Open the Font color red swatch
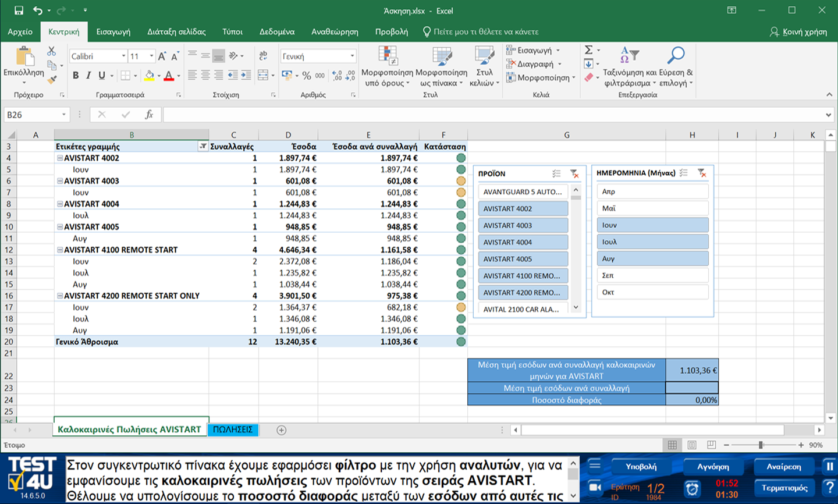The height and width of the screenshot is (504, 838). [x=169, y=76]
